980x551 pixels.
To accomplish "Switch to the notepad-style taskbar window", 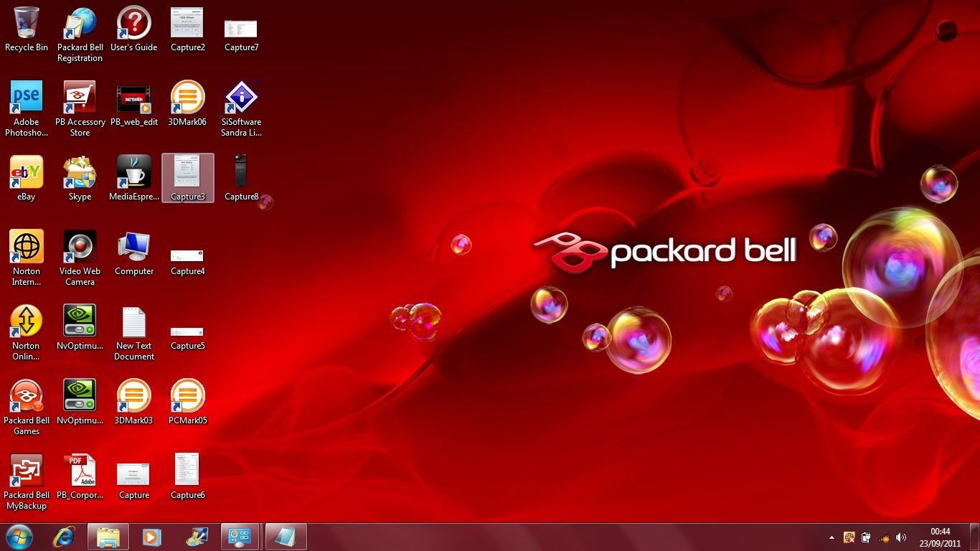I will click(286, 537).
